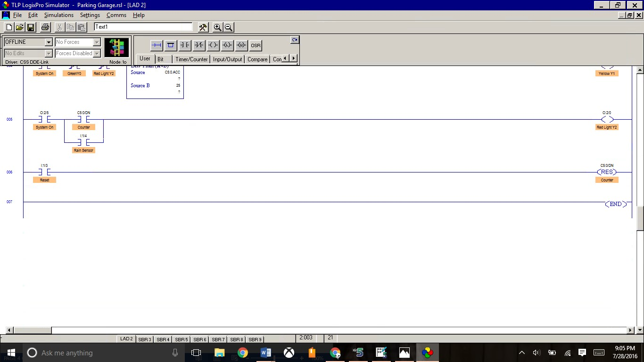The height and width of the screenshot is (362, 644).
Task: Select the new rung instruction icon
Action: [x=157, y=45]
